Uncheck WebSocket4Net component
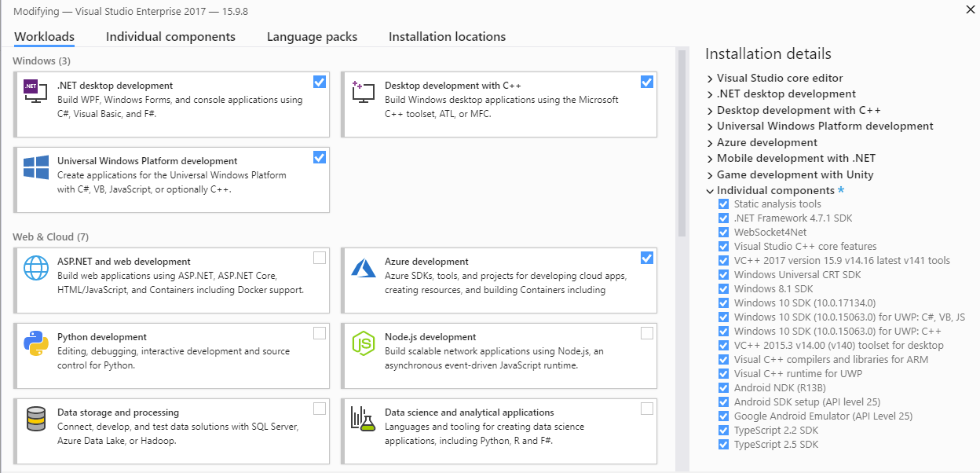Viewport: 980px width, 473px height. click(x=723, y=233)
